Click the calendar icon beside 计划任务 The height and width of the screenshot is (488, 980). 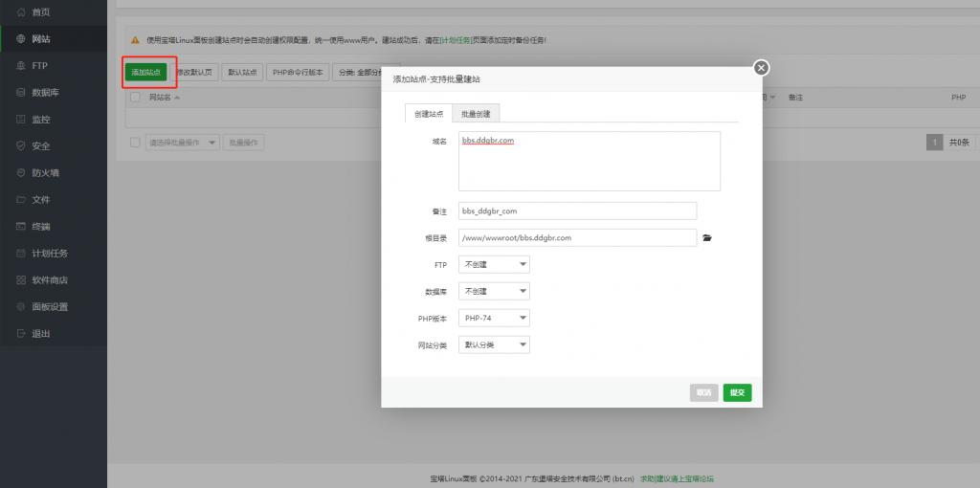(21, 253)
